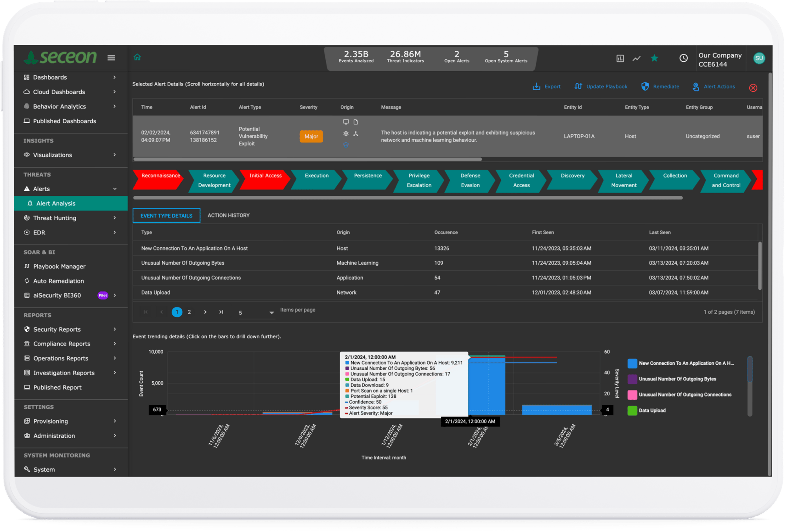Click the Auto Remediation refresh icon
This screenshot has height=532, width=785.
click(x=27, y=281)
